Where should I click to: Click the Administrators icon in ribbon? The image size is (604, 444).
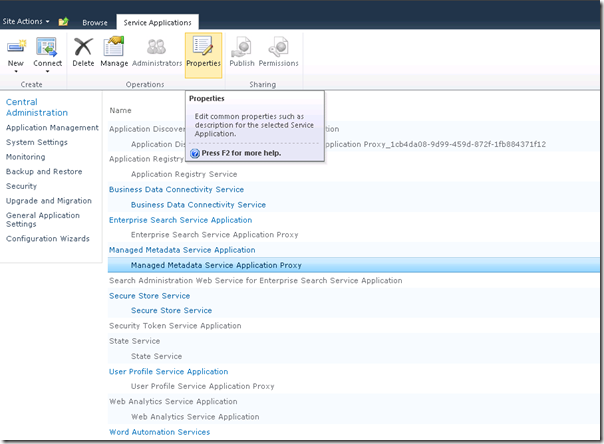157,51
